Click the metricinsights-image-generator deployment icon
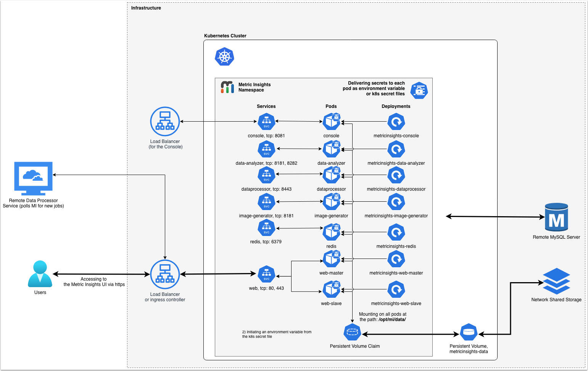This screenshot has height=371, width=588. tap(396, 202)
